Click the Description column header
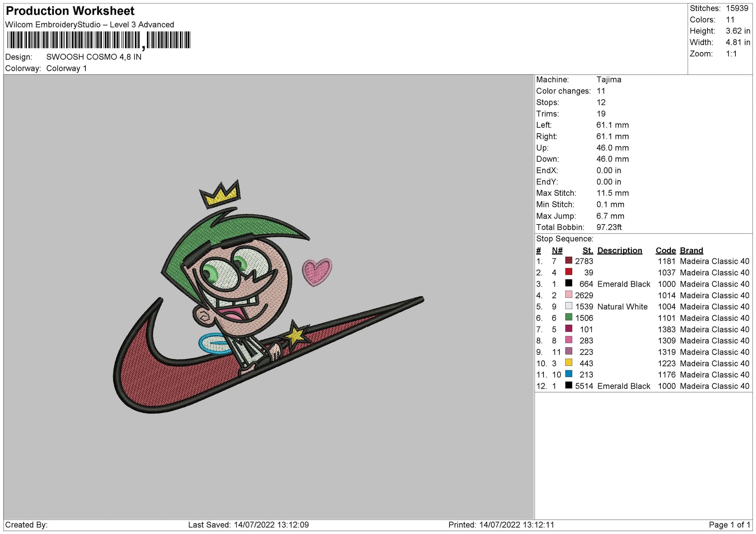 pyautogui.click(x=619, y=250)
